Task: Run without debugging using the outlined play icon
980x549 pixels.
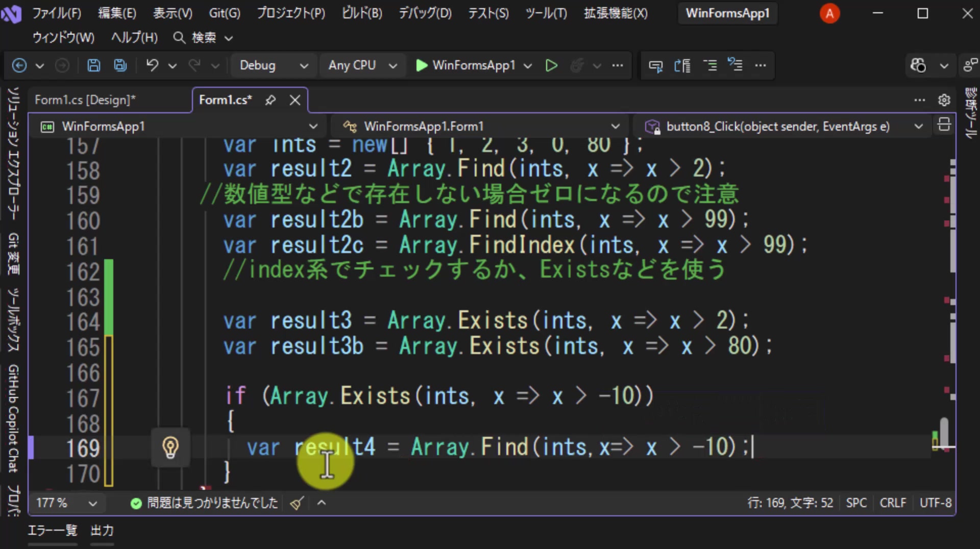Action: point(551,65)
